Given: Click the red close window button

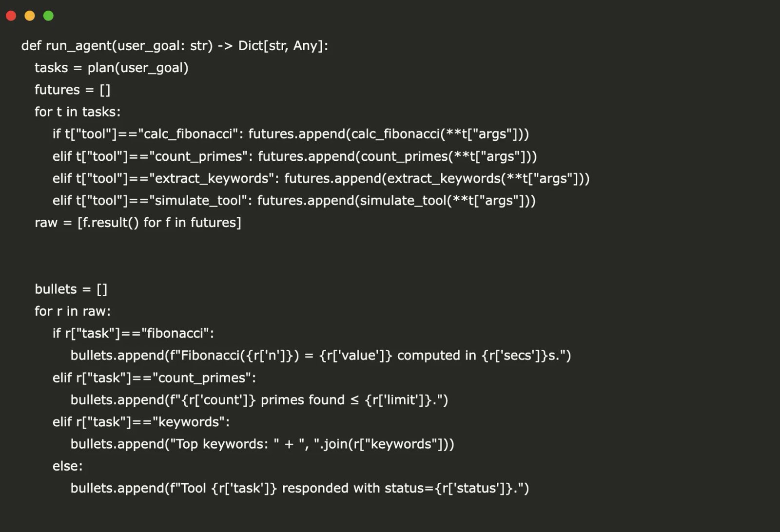Looking at the screenshot, I should 11,16.
